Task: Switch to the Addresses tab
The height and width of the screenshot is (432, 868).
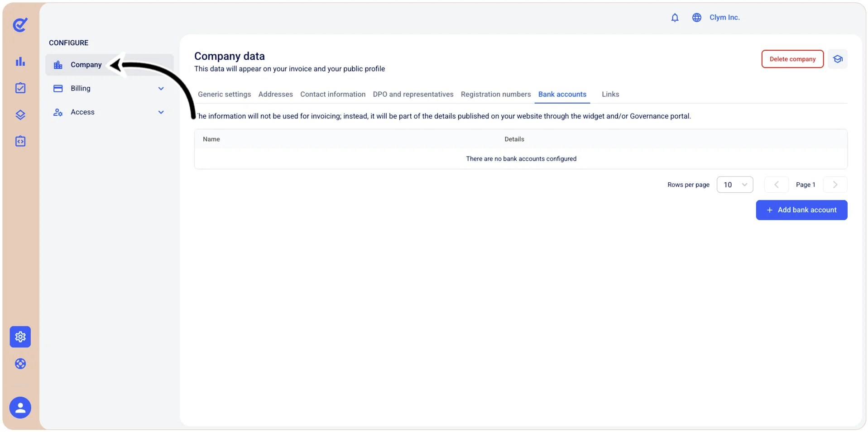Action: click(275, 95)
